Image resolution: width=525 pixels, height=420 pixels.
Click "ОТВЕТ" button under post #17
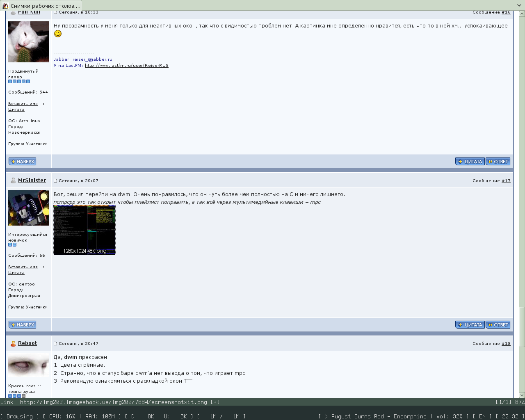click(x=498, y=325)
